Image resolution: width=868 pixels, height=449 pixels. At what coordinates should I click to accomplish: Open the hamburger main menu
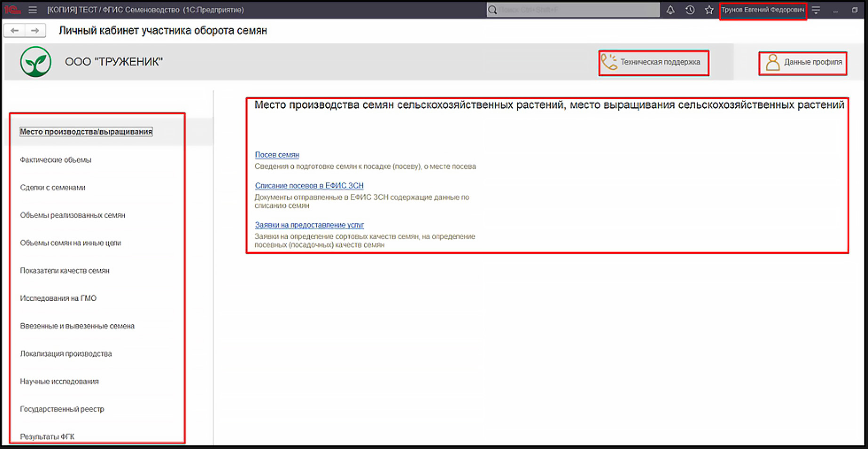pos(32,10)
